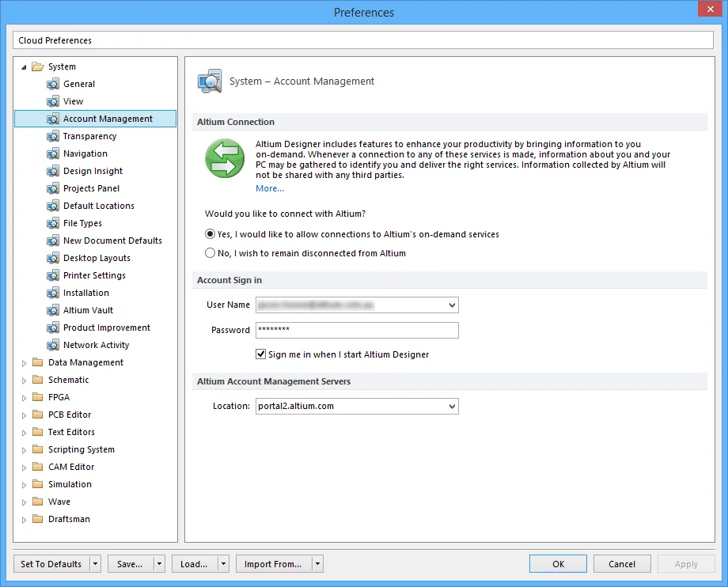Click the System open folder icon
This screenshot has height=587, width=728.
coord(38,66)
